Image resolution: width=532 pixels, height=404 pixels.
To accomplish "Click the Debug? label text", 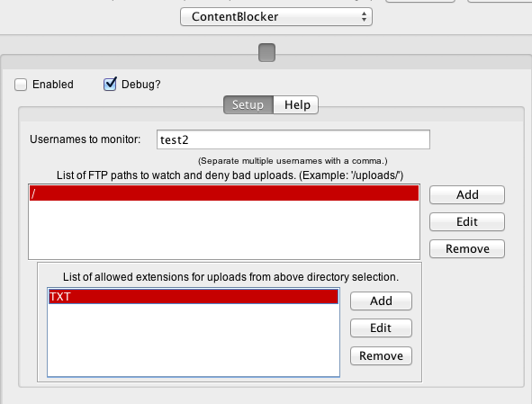I will click(x=140, y=85).
